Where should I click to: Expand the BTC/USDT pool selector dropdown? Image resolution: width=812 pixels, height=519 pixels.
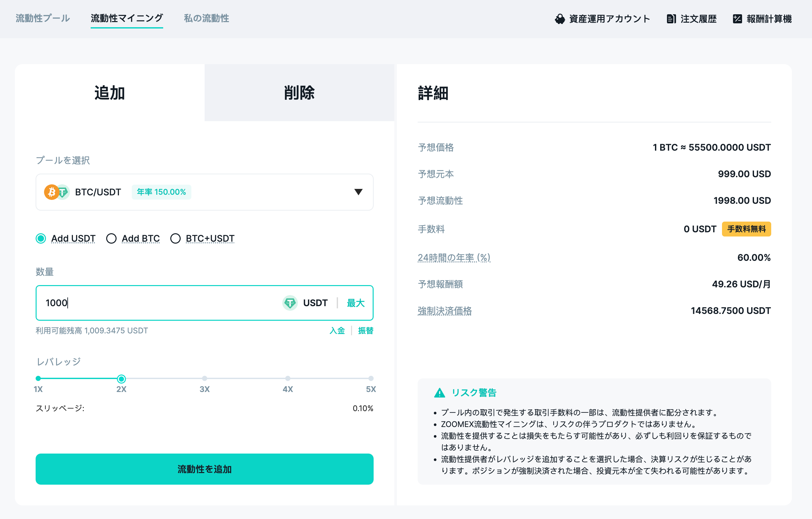click(x=358, y=192)
